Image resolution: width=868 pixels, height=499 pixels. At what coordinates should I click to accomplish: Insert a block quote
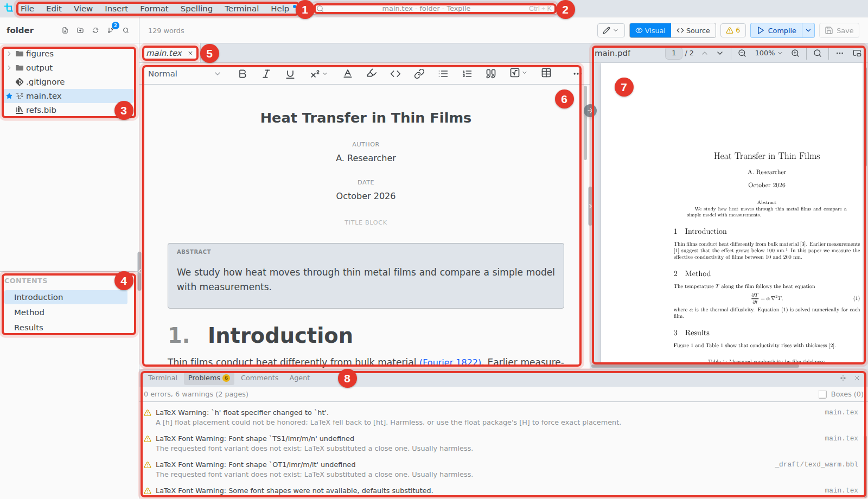pos(491,74)
